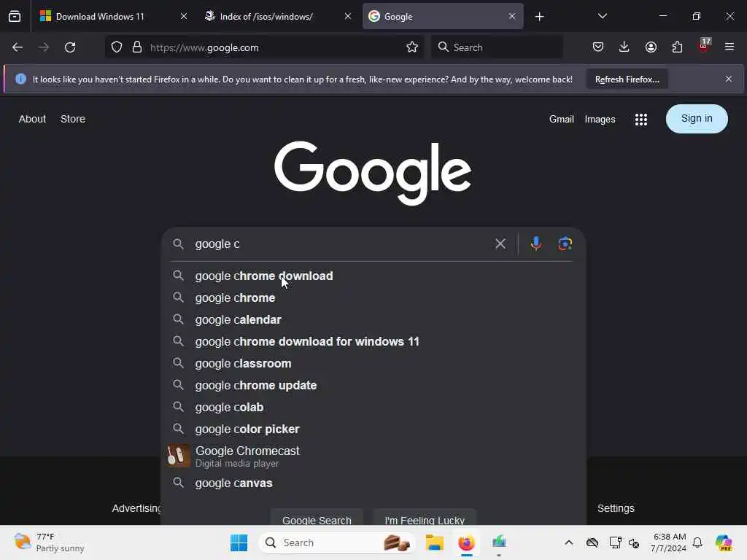Dismiss the Firefox refresh notification bar
747x560 pixels.
729,79
